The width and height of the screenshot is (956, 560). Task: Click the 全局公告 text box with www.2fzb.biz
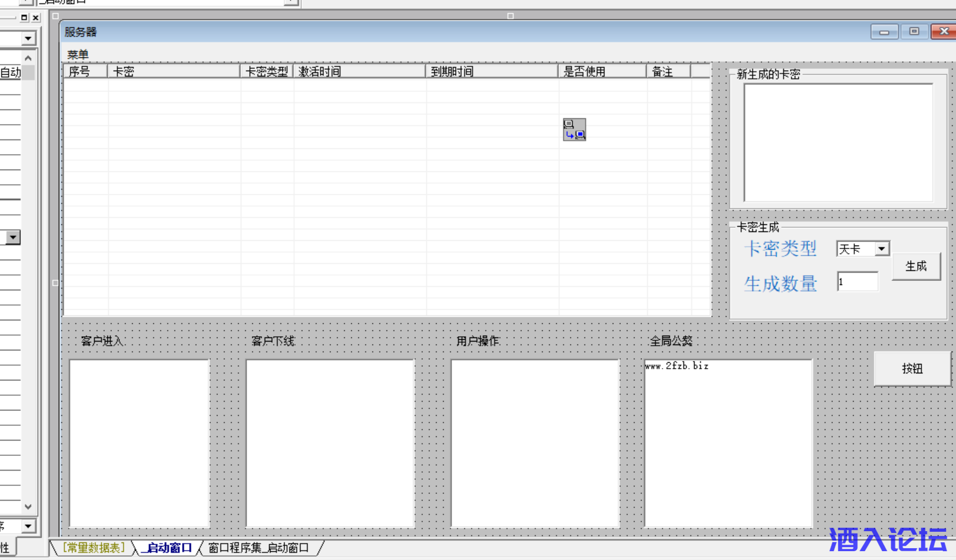point(728,443)
